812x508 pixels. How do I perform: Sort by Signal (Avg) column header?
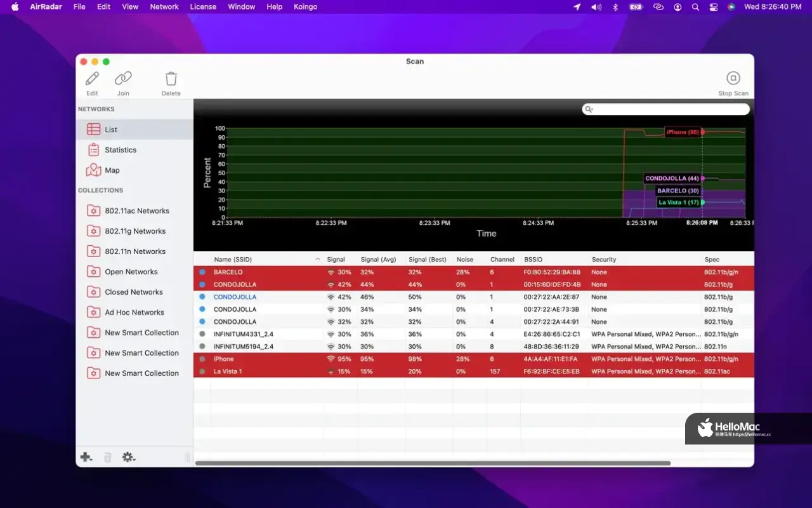pos(378,260)
